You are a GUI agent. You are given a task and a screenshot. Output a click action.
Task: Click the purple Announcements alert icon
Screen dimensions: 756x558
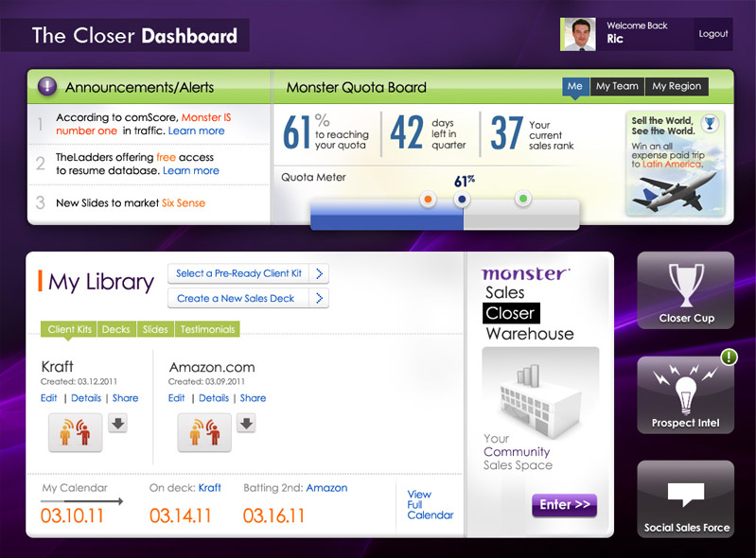[47, 87]
